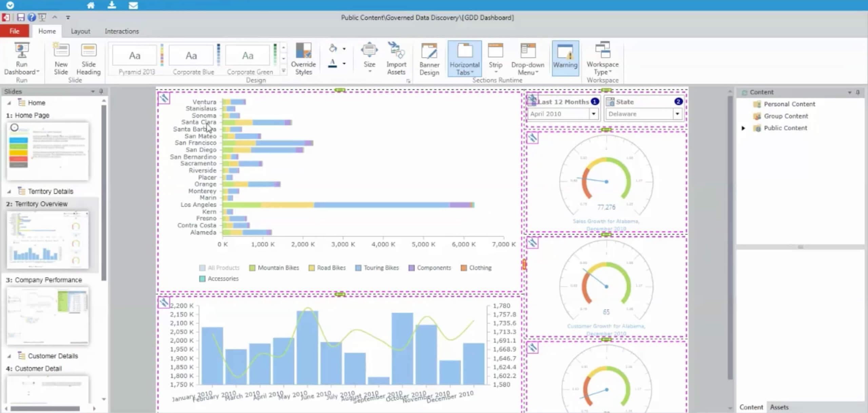Image resolution: width=868 pixels, height=413 pixels.
Task: Collapse the Home slide group
Action: click(9, 103)
